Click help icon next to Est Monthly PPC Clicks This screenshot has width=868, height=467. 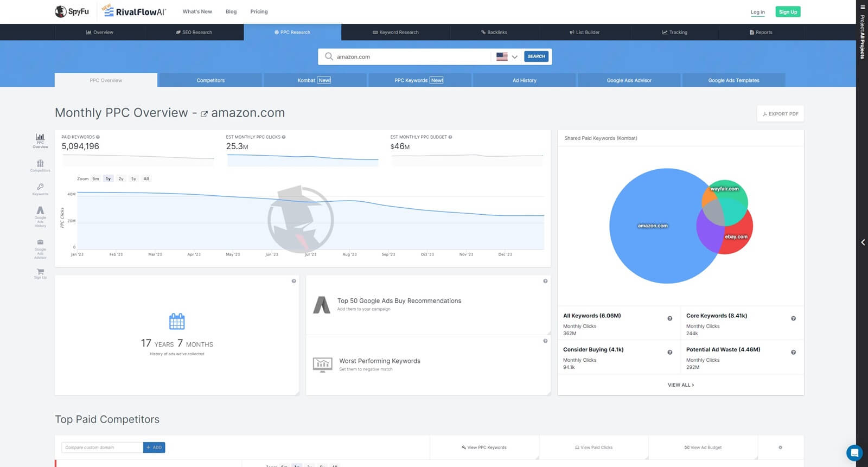[284, 137]
